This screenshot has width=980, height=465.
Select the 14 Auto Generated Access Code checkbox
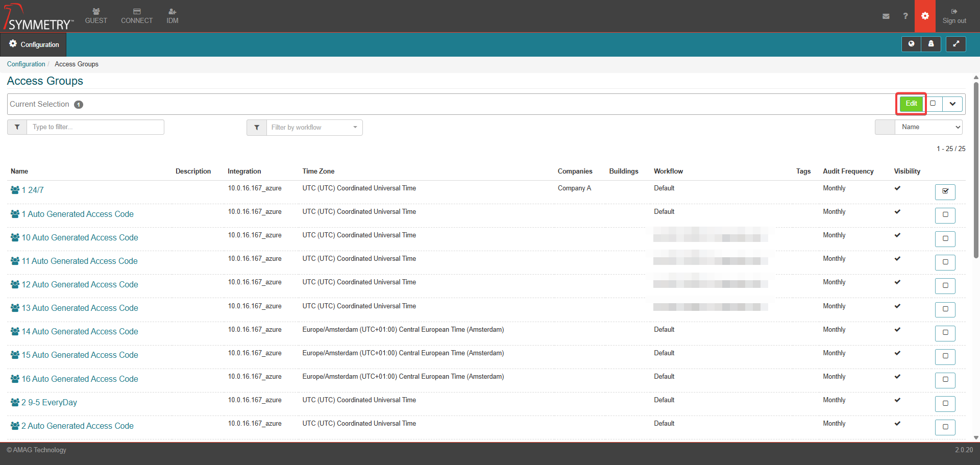pos(945,333)
